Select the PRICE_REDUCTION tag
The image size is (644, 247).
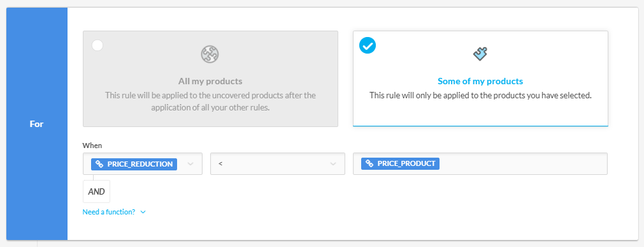coord(134,164)
